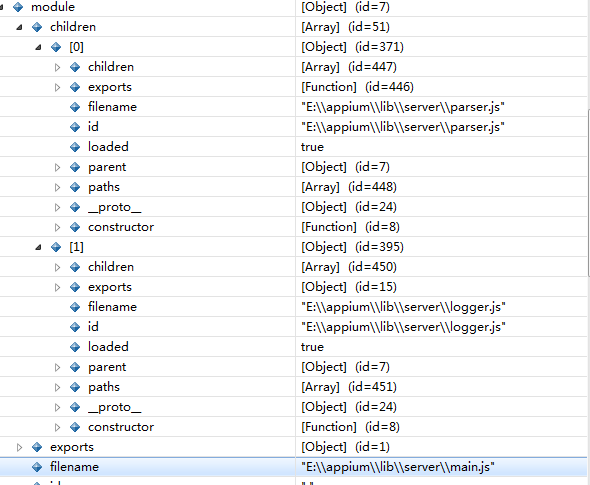Select id value ending parser.js

pyautogui.click(x=403, y=127)
